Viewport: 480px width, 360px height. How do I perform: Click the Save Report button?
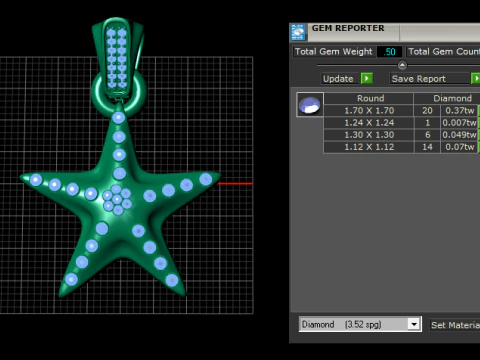(430, 79)
